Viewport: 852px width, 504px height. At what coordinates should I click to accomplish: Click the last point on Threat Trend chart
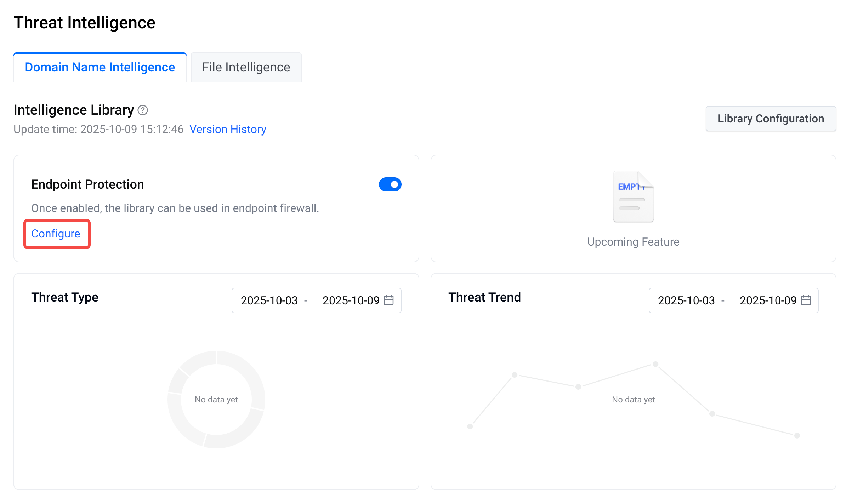(797, 435)
